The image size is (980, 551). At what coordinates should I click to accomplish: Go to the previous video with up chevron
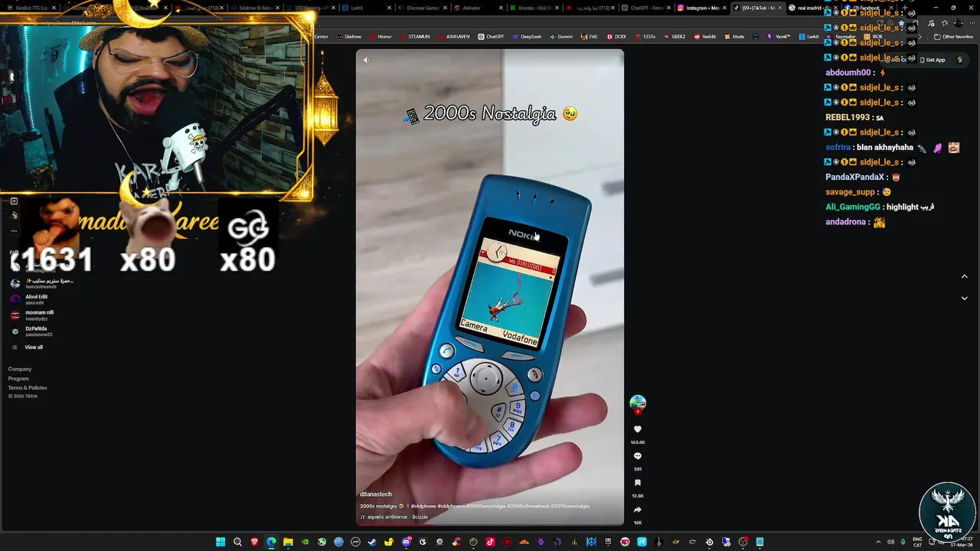(964, 276)
